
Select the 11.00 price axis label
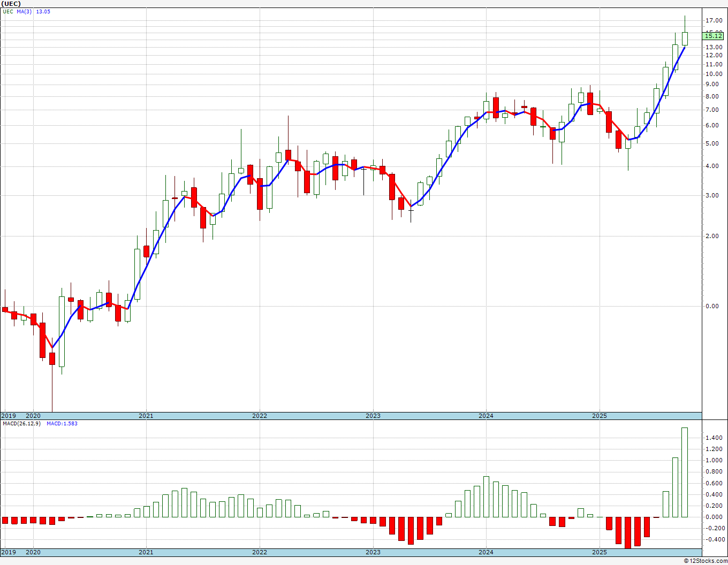point(714,65)
